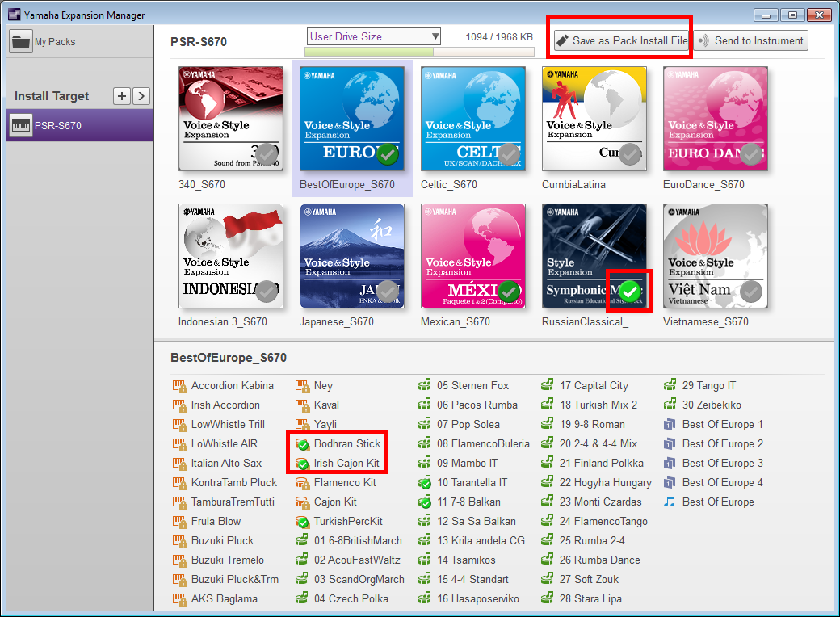Viewport: 840px width, 617px height.
Task: Select the 340_S670 pack cover
Action: point(231,119)
